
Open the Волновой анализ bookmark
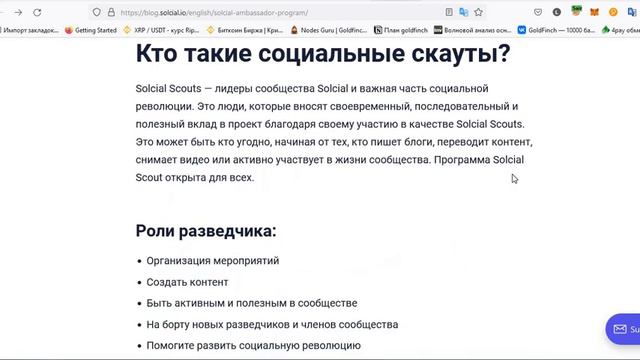click(x=473, y=30)
